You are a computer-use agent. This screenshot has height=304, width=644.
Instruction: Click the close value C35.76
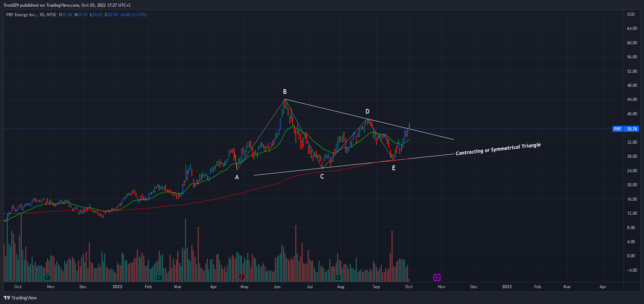(x=111, y=15)
